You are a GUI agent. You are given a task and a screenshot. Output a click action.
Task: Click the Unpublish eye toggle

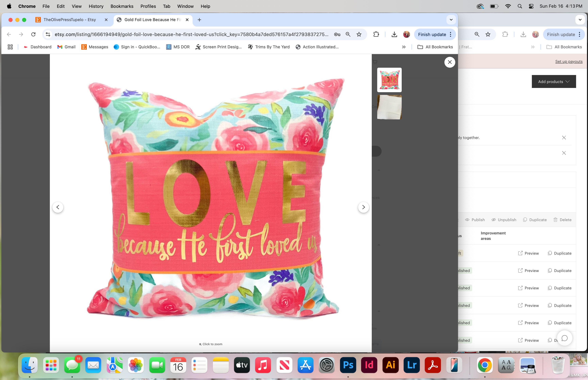(x=504, y=220)
